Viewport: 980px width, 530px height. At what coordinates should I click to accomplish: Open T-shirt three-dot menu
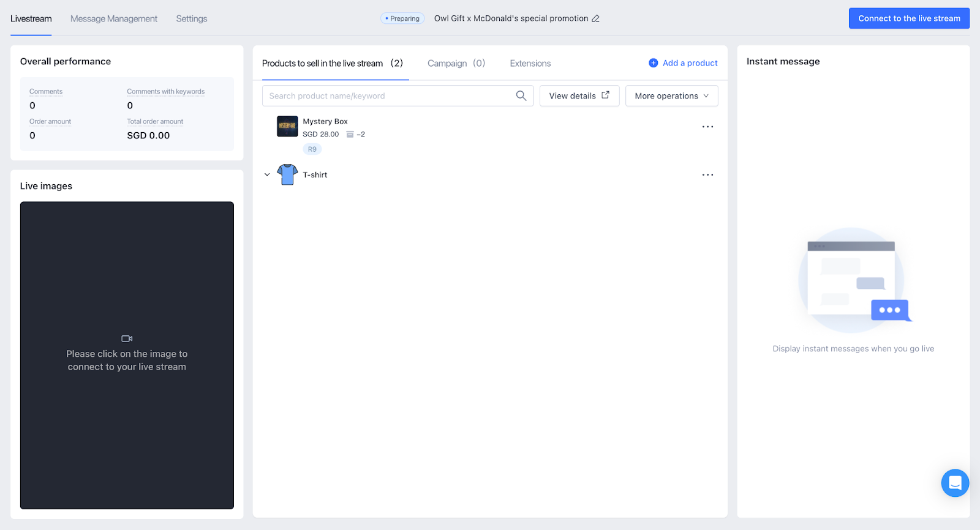point(707,175)
